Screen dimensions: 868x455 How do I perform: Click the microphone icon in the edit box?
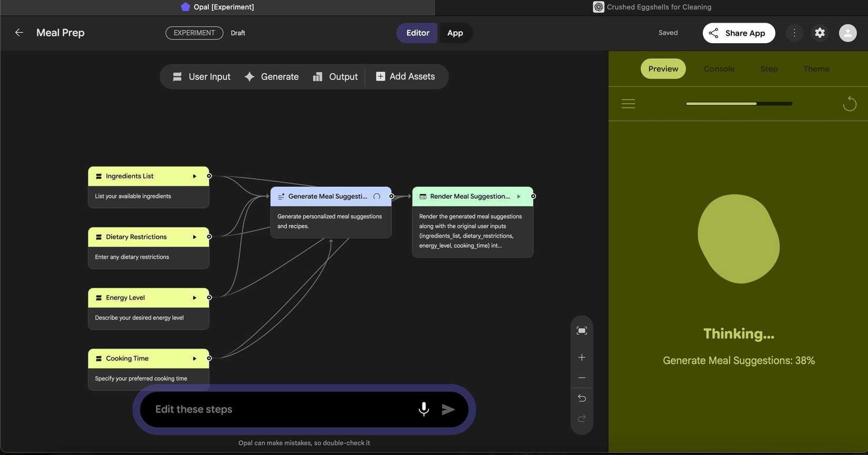(x=423, y=409)
